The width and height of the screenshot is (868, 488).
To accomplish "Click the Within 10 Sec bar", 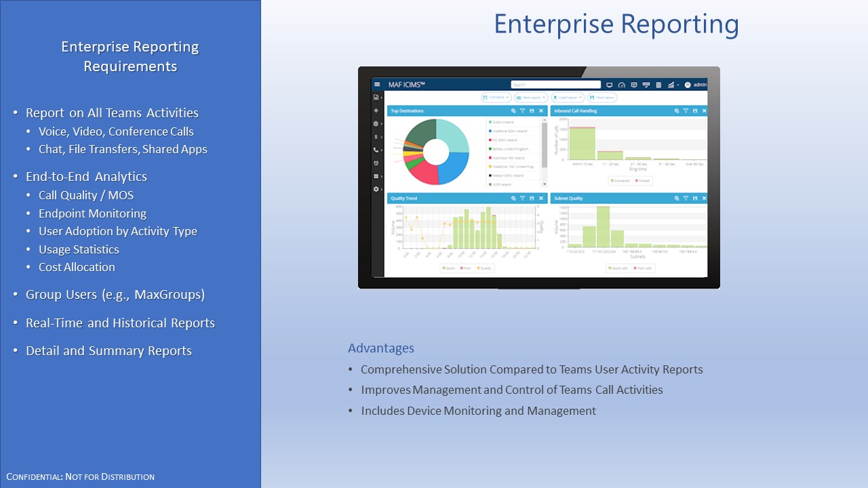I will point(582,144).
